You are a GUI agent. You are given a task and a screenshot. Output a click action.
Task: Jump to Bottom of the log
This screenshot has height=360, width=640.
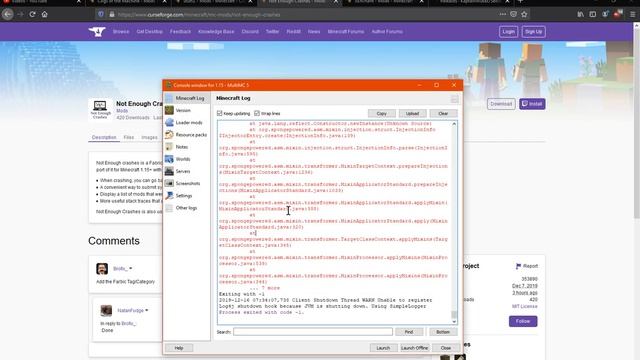coord(443,332)
